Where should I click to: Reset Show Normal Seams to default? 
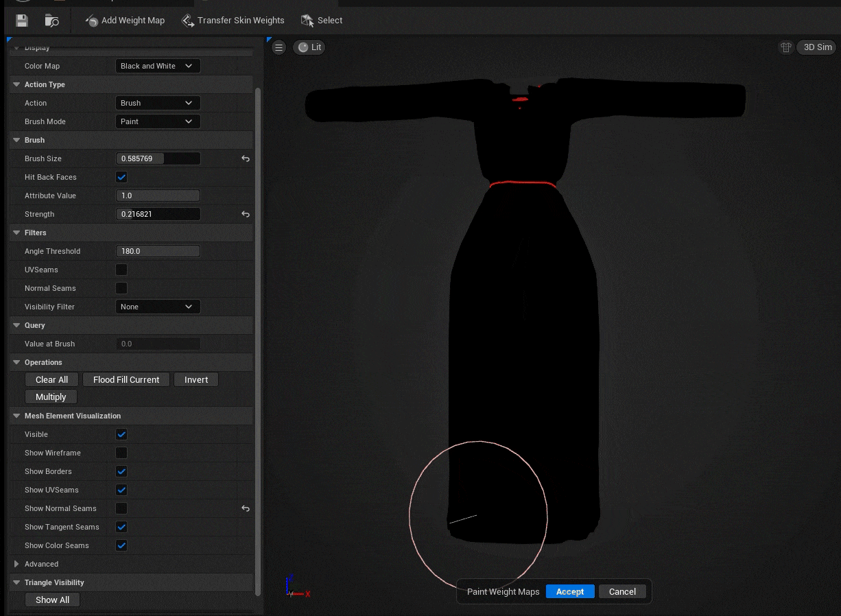tap(246, 508)
